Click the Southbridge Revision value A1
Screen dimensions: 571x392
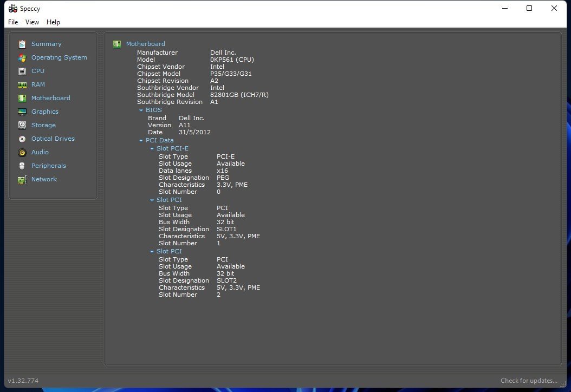point(214,102)
